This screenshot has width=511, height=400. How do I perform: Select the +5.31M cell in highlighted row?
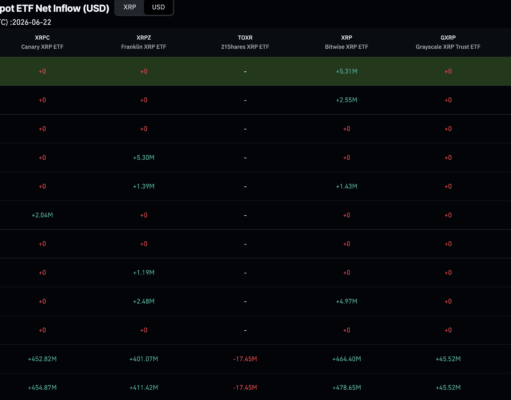click(x=347, y=71)
